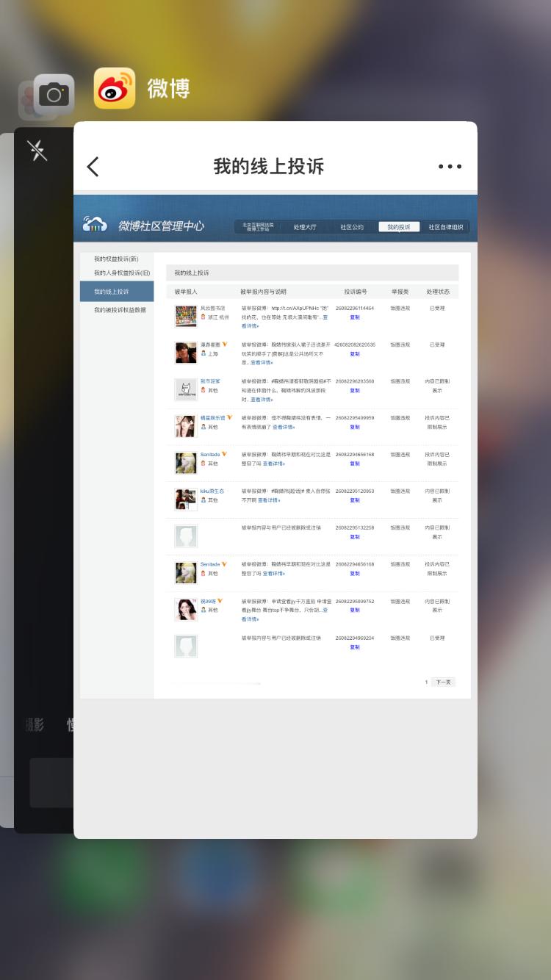Copy complaint number 26082295499959 via 复制
Screen dimensions: 551x980
[355, 427]
